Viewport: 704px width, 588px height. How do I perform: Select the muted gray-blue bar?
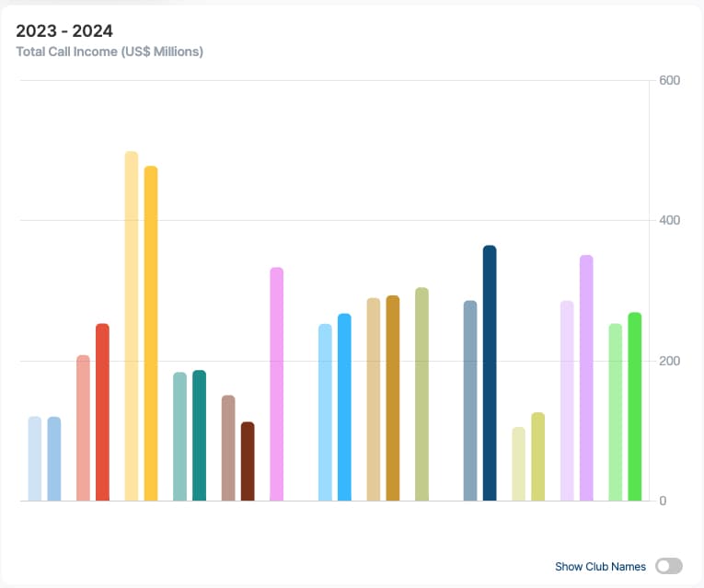coord(470,401)
